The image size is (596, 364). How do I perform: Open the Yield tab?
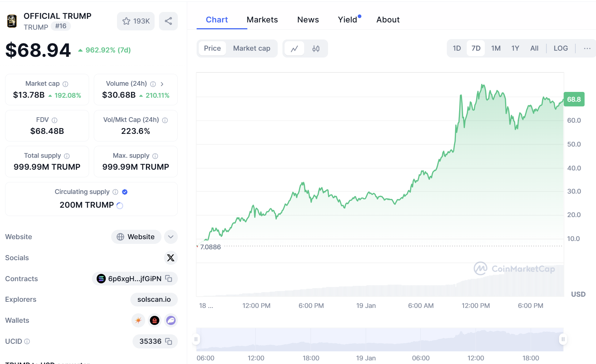[348, 20]
